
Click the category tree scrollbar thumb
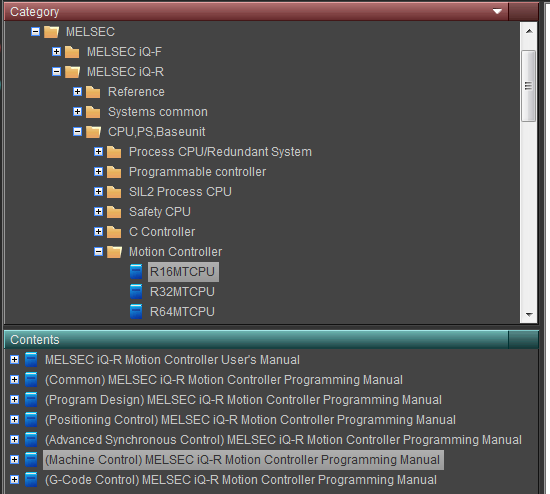[529, 86]
